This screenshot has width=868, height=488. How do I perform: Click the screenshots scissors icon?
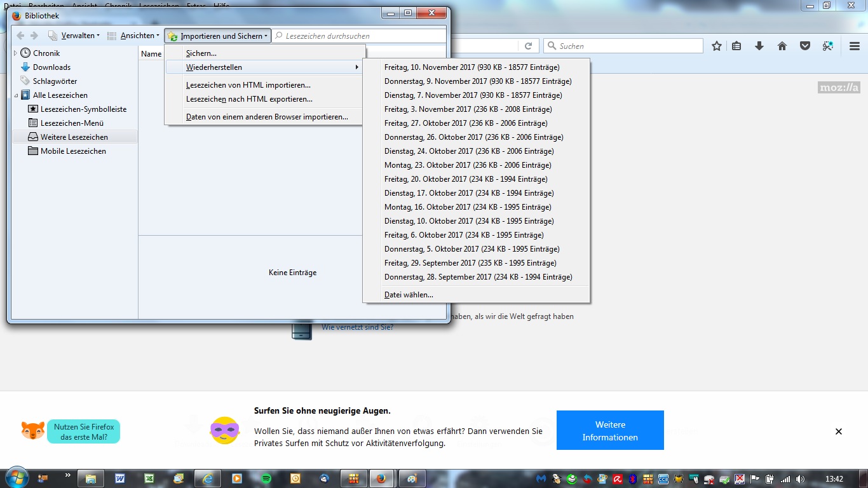(x=827, y=46)
